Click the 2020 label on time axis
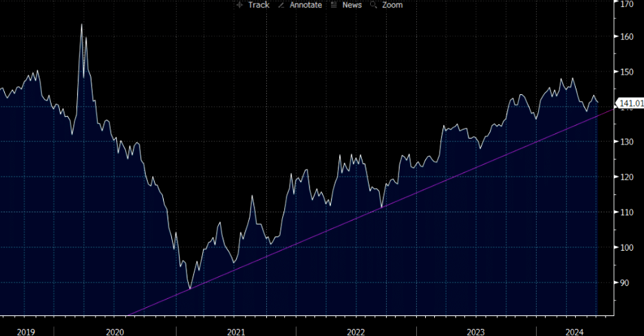This screenshot has width=644, height=336. 114,332
